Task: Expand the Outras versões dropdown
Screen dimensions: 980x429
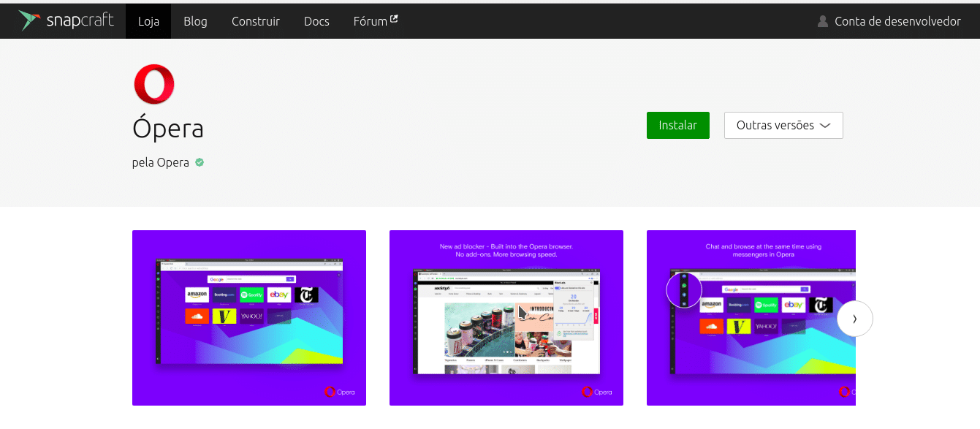Action: coord(783,125)
